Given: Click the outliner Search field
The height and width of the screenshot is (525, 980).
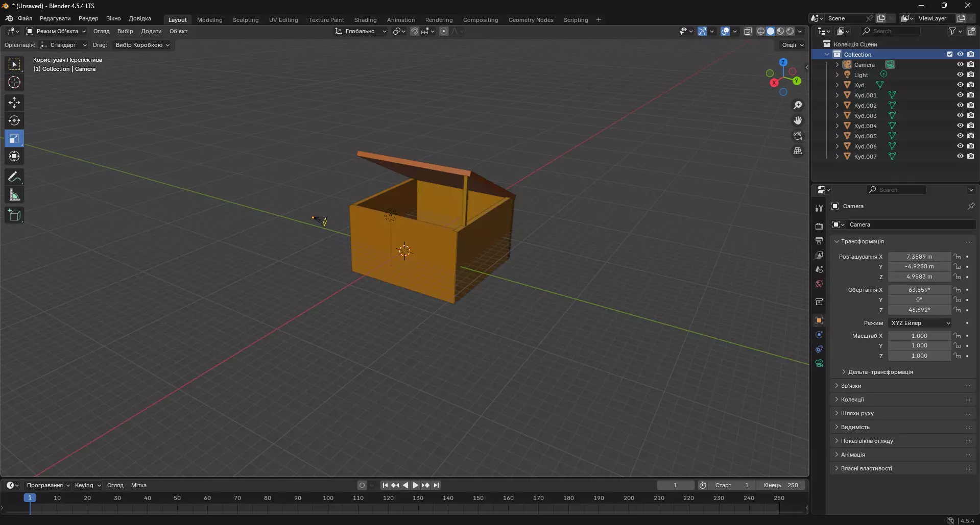Looking at the screenshot, I should (x=891, y=31).
